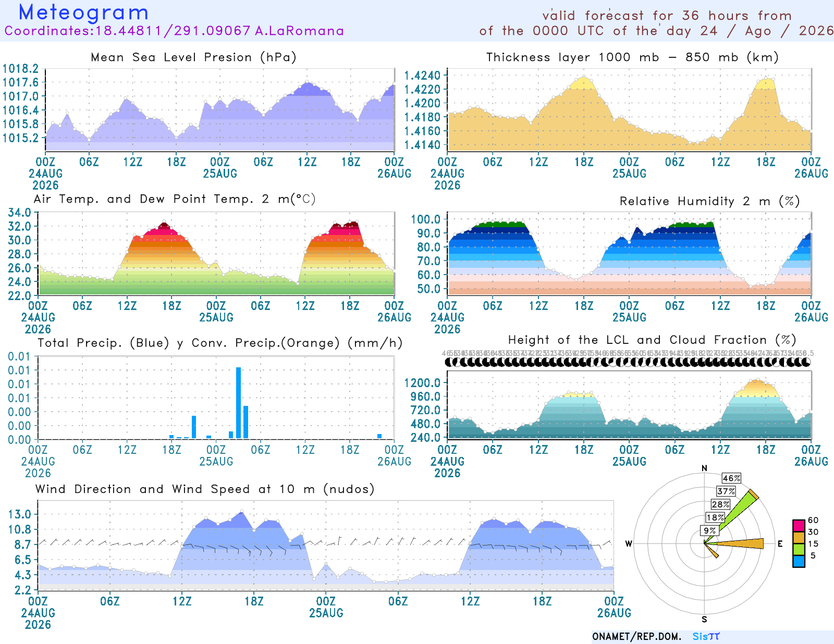The width and height of the screenshot is (834, 644).
Task: Click the 28% label on the wind rose
Action: click(x=721, y=504)
